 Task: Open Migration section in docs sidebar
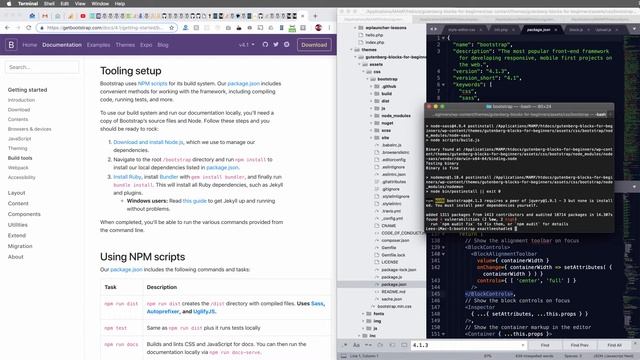coord(20,246)
